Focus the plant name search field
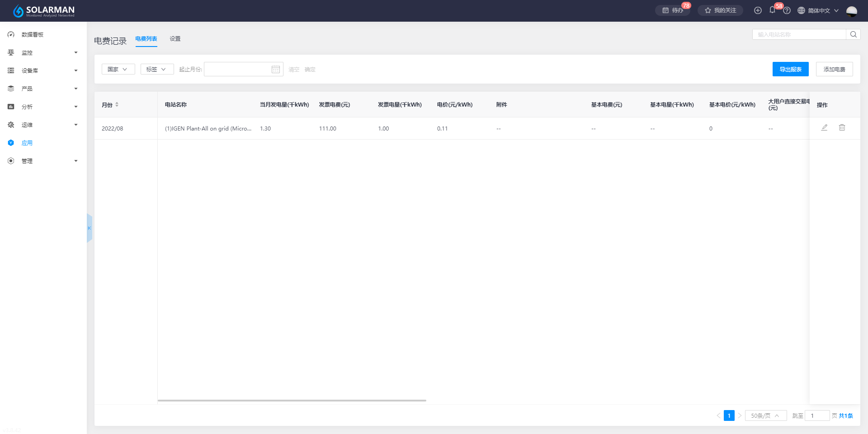This screenshot has height=434, width=868. pos(799,34)
